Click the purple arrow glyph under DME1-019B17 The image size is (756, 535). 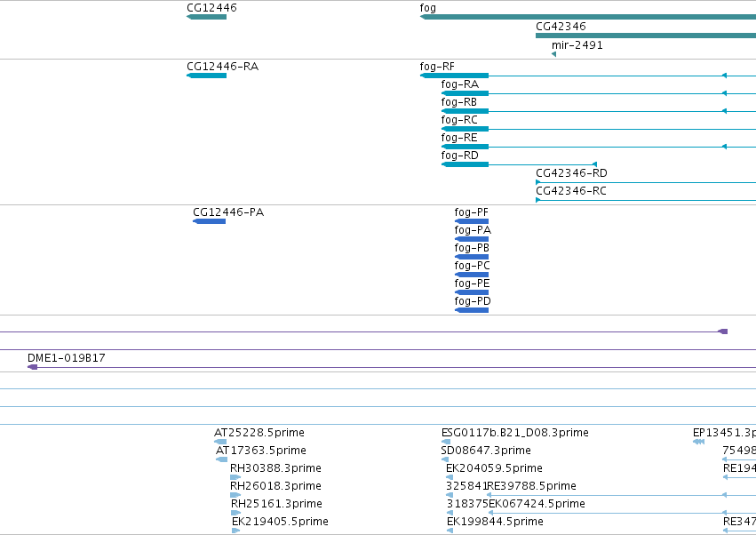32,367
